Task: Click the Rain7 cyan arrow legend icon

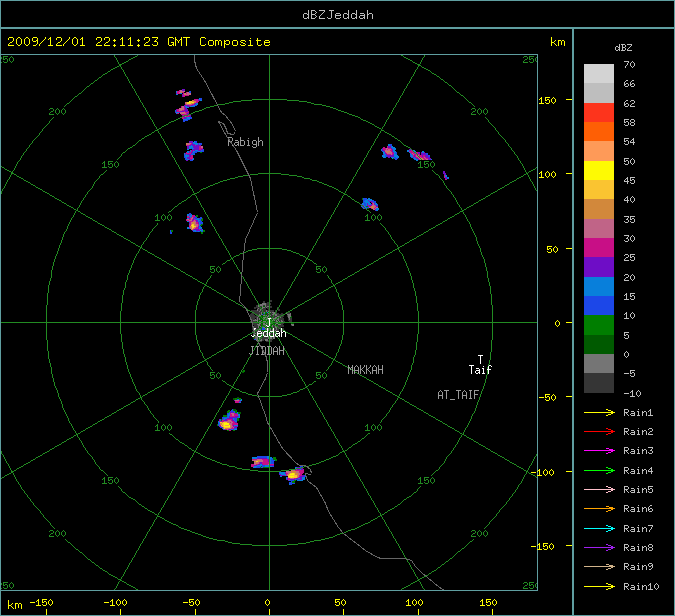Action: click(599, 528)
